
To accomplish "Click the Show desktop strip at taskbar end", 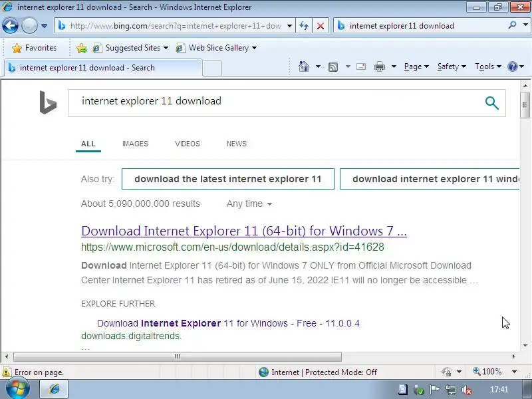I will (x=527, y=389).
